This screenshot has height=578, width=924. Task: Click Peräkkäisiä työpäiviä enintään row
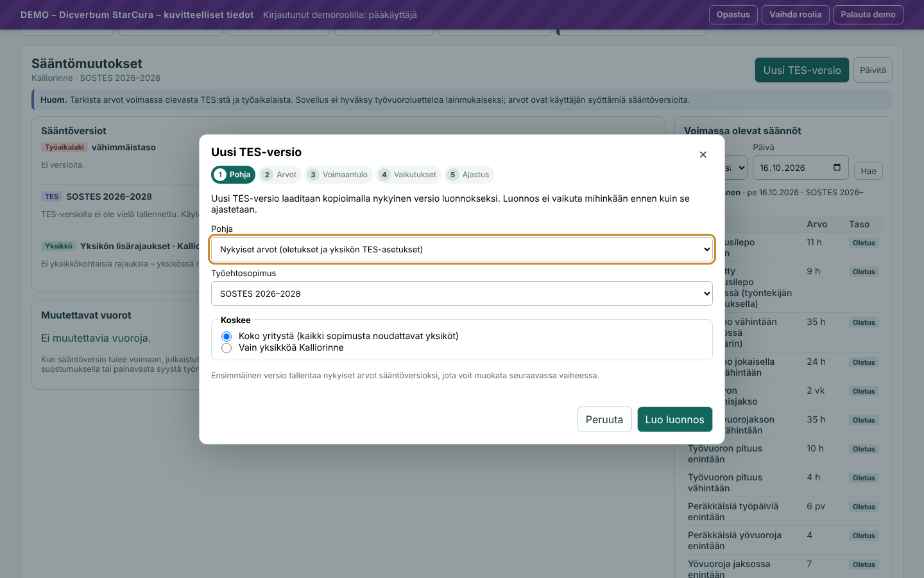tap(783, 511)
